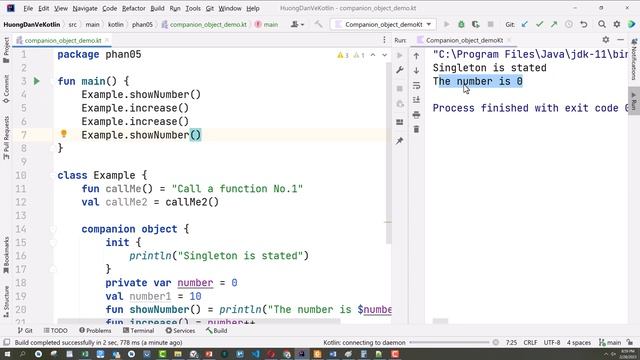Click Git Update Project arrow icon
This screenshot has width=640, height=360.
click(524, 24)
